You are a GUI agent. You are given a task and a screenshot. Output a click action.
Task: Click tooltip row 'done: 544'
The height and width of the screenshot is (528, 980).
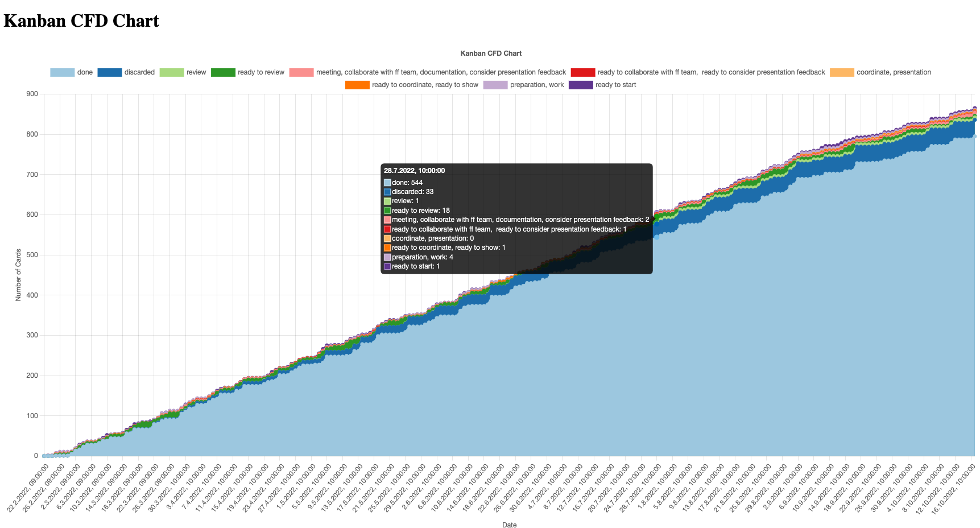click(x=403, y=183)
